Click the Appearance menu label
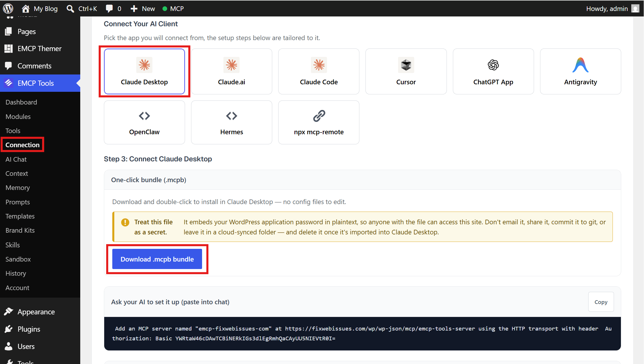 point(36,312)
